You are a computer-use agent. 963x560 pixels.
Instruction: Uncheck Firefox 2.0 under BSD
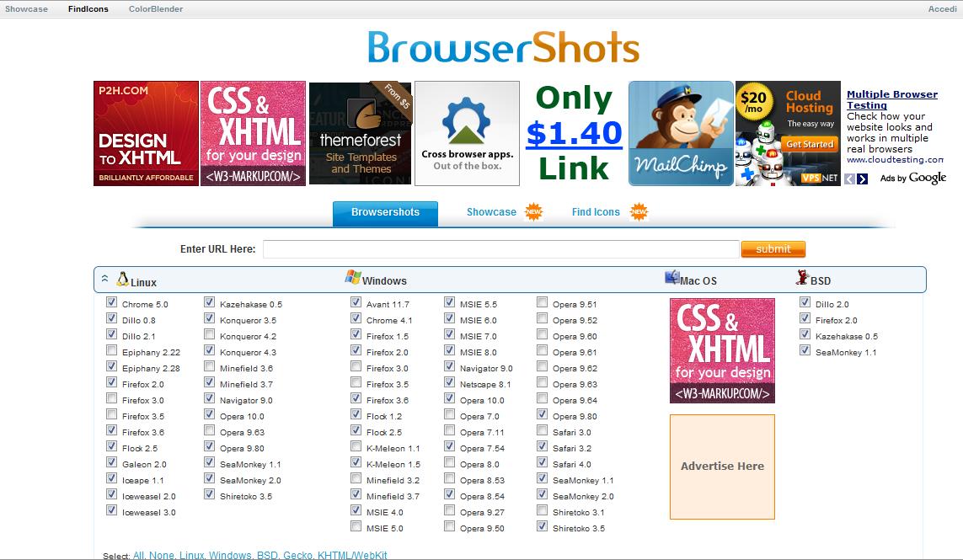click(805, 318)
